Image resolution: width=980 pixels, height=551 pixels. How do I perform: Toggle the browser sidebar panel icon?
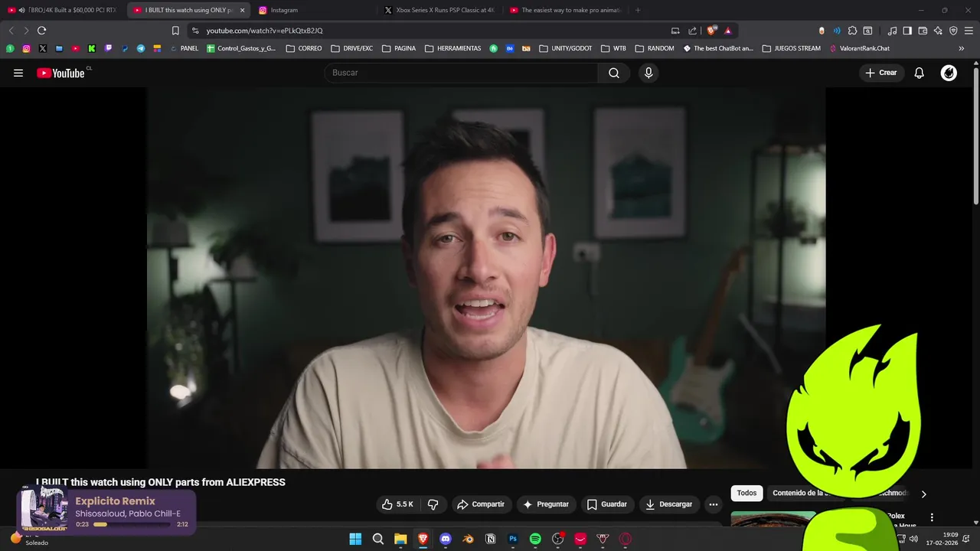point(907,31)
